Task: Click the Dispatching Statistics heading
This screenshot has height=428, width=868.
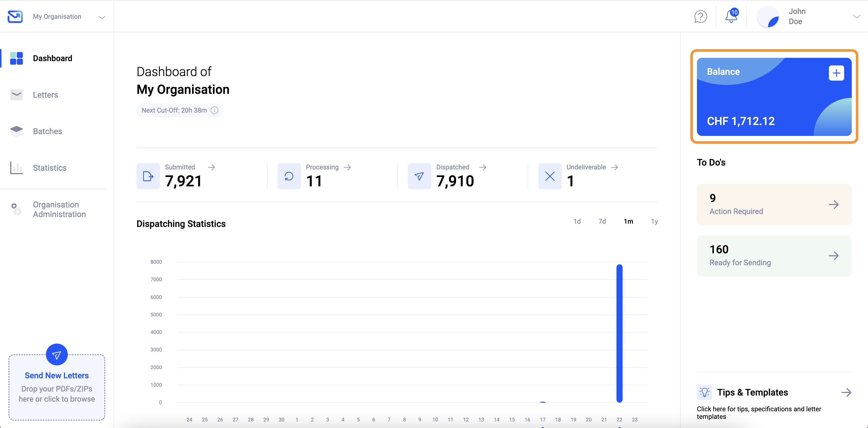Action: coord(181,224)
